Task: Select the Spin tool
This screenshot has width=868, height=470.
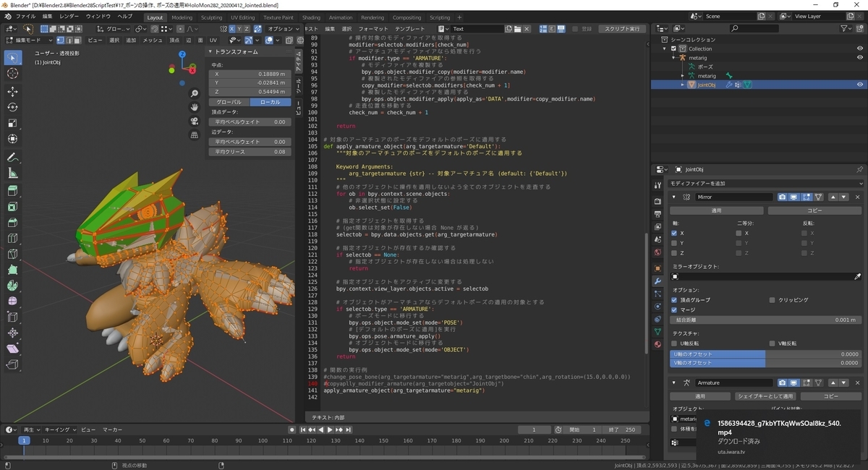Action: (12, 286)
